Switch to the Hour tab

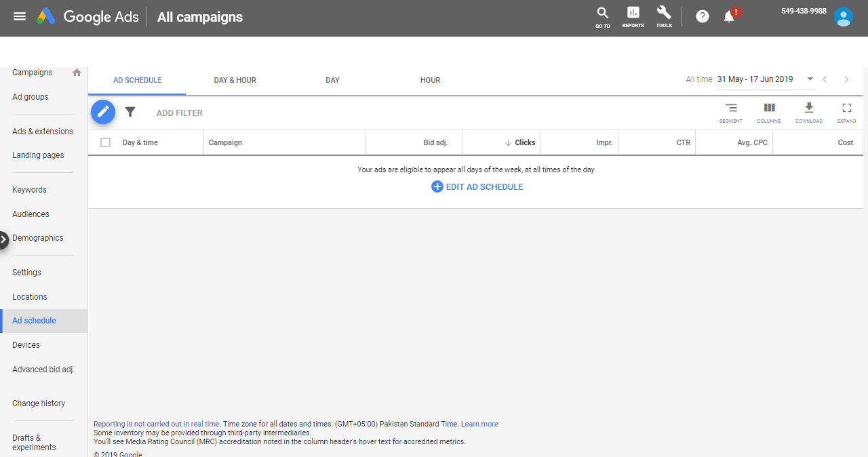pyautogui.click(x=430, y=80)
